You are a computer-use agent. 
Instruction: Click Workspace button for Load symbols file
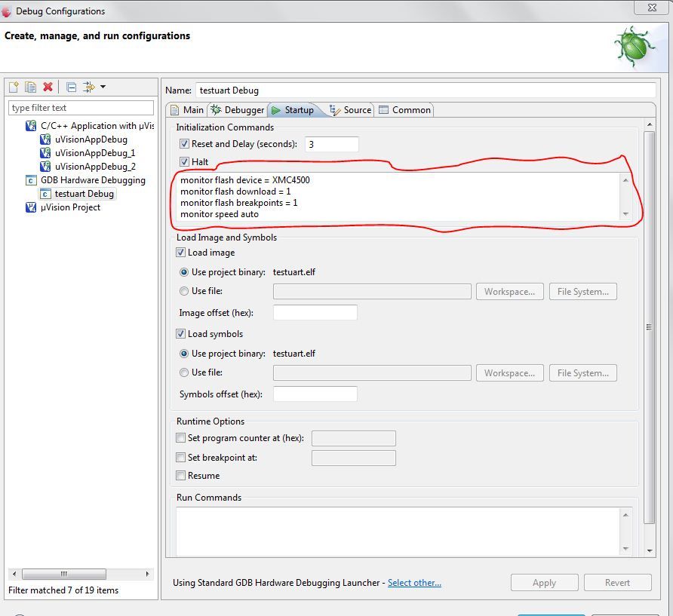pos(509,373)
